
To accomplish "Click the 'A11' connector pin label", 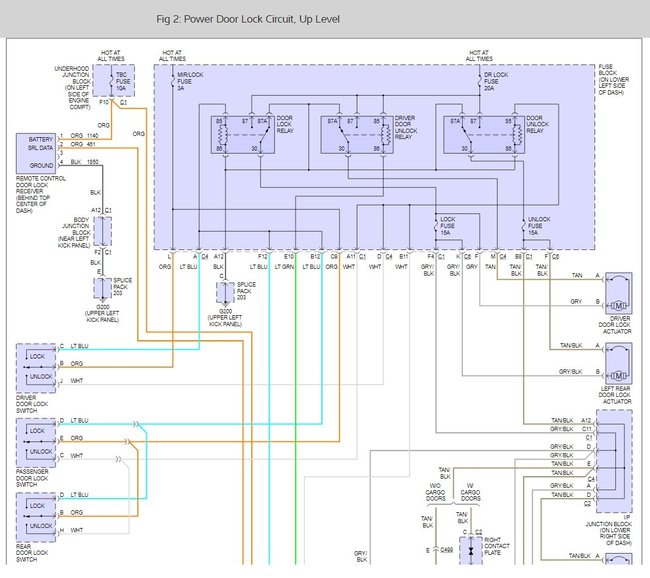I will coord(351,257).
